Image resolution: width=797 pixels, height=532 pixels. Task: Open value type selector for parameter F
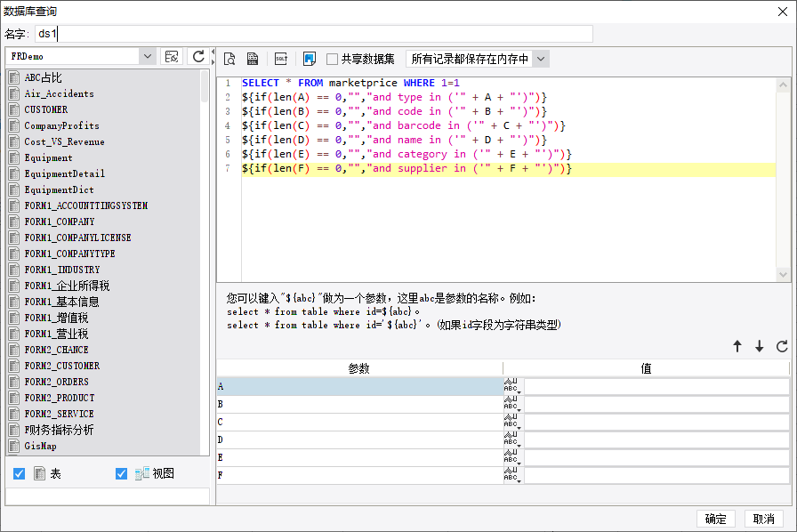click(512, 475)
